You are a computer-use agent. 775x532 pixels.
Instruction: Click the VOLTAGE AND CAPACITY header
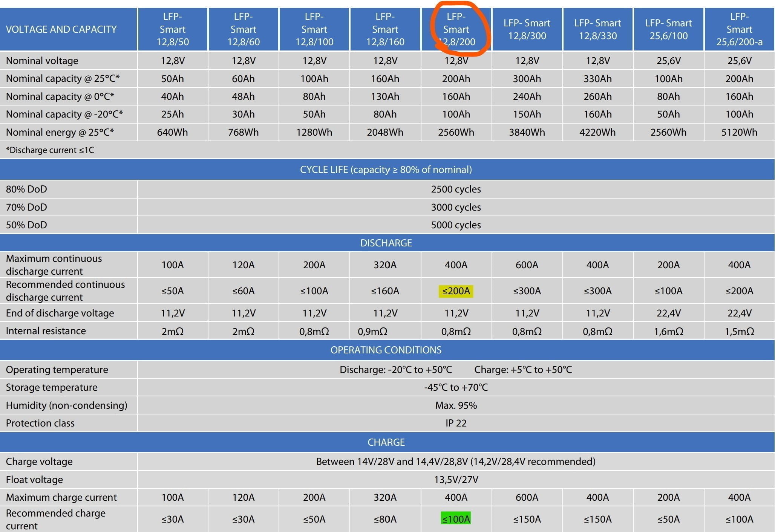click(61, 29)
